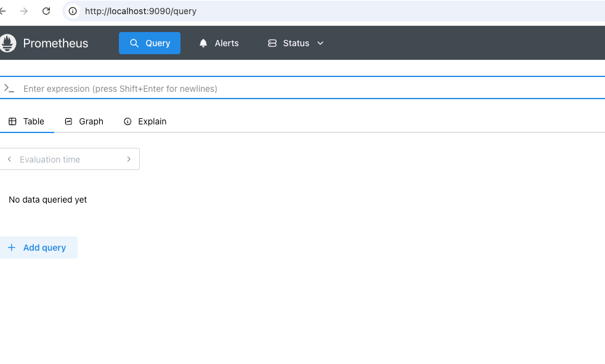
Task: Step evaluation time backward with left chevron
Action: [9, 159]
